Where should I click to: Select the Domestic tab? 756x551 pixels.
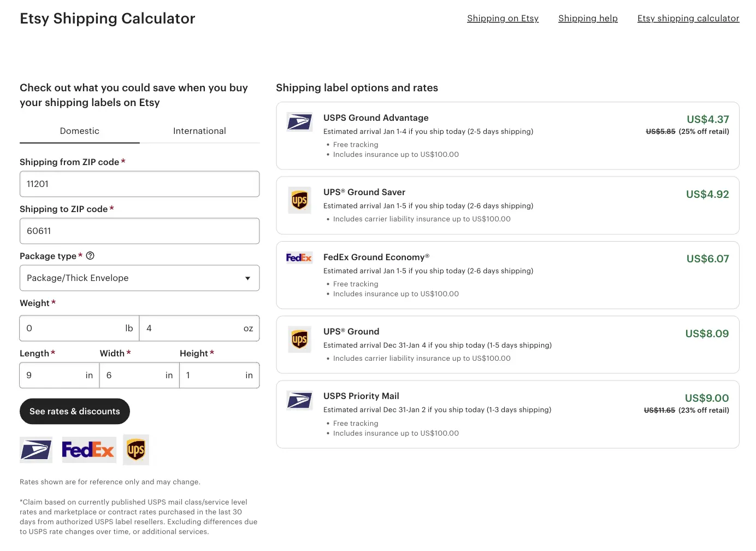click(x=80, y=131)
